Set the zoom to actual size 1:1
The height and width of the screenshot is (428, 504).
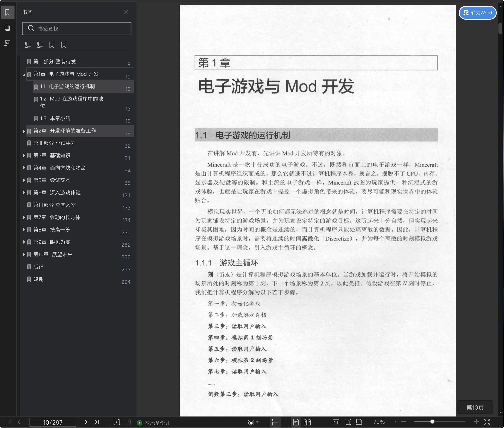click(336, 422)
